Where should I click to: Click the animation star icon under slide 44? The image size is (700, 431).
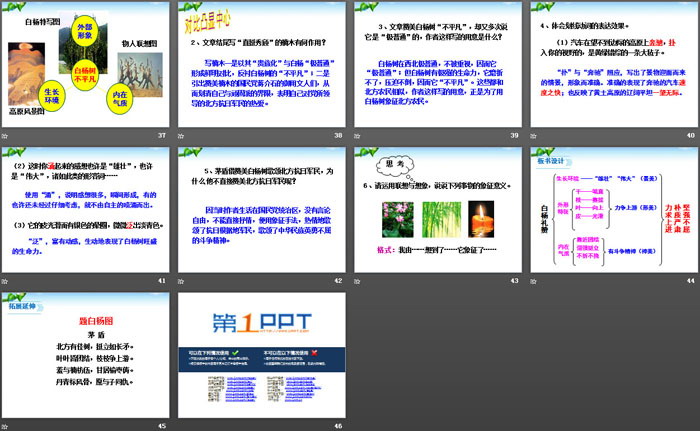pos(533,281)
